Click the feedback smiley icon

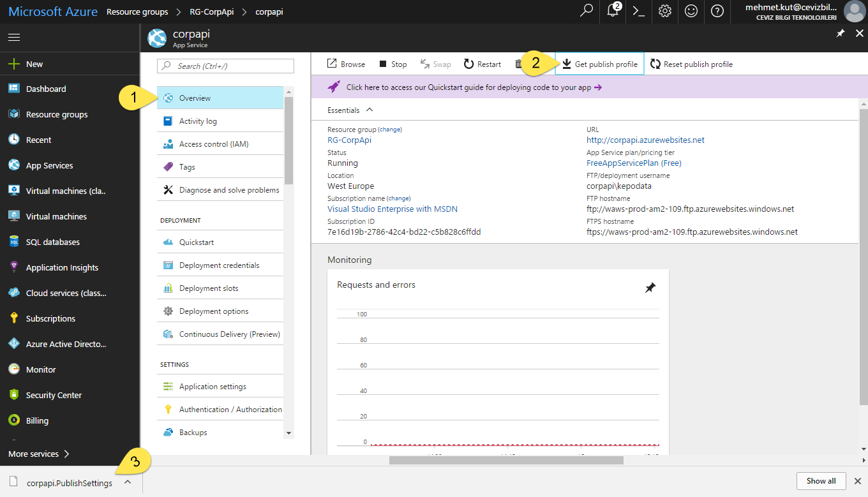pos(691,11)
